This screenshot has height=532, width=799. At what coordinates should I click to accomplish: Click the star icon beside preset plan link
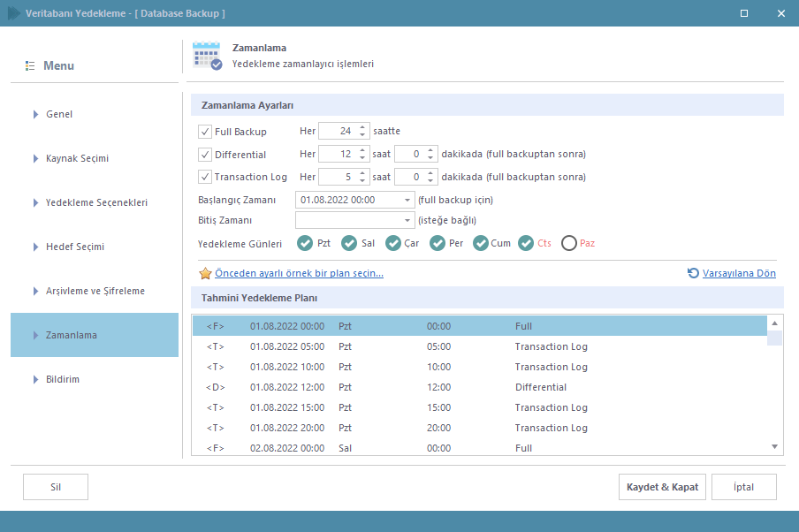point(205,274)
